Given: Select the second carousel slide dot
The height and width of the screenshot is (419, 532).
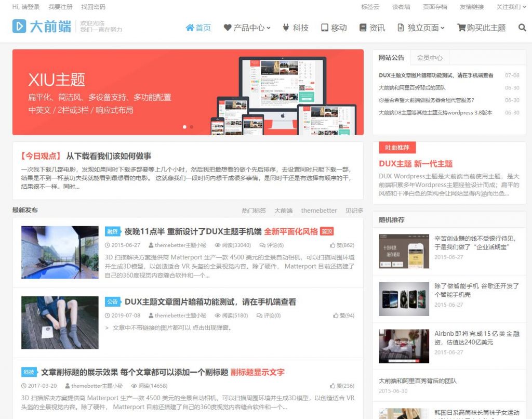Looking at the screenshot, I should [191, 126].
